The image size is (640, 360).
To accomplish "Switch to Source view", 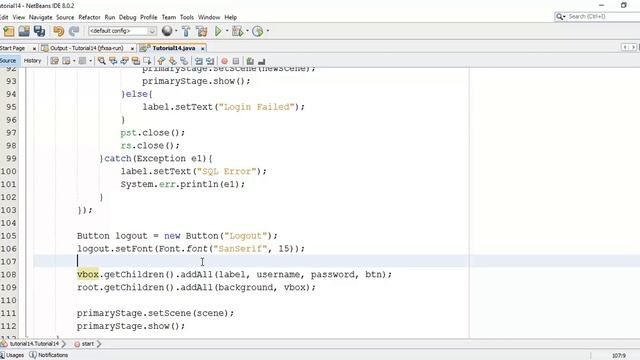I will 8,61.
